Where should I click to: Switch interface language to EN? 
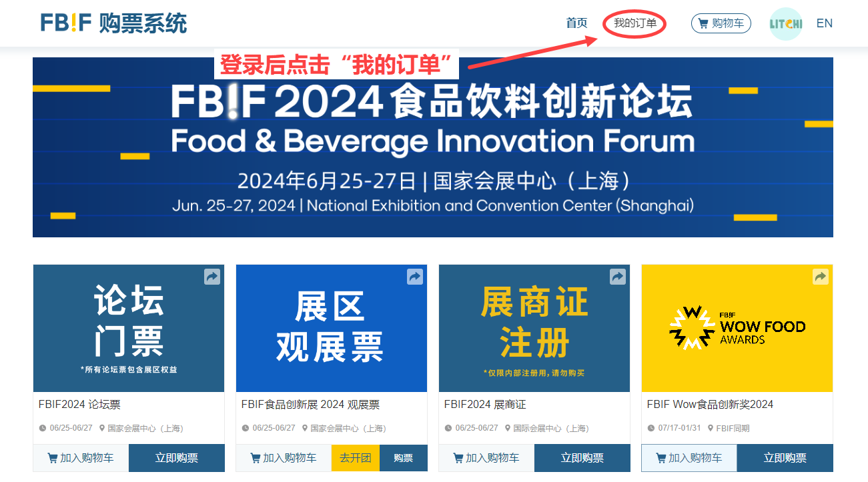pyautogui.click(x=825, y=23)
